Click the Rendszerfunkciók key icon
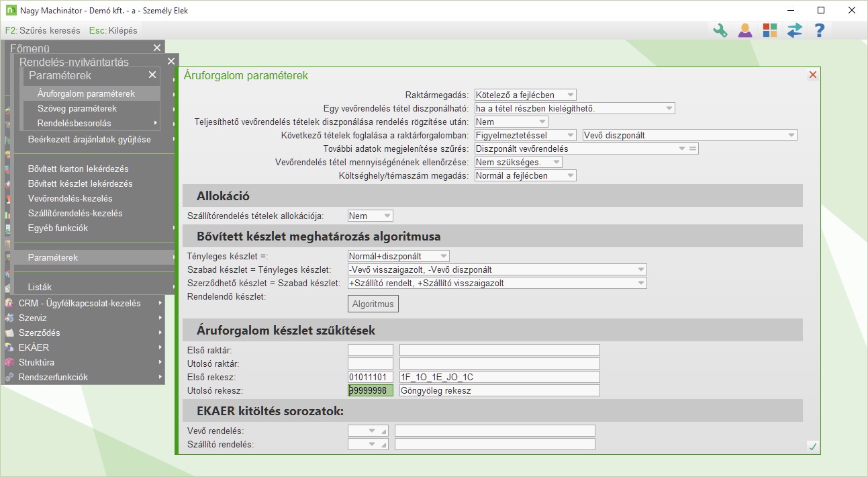This screenshot has width=868, height=477. (9, 377)
